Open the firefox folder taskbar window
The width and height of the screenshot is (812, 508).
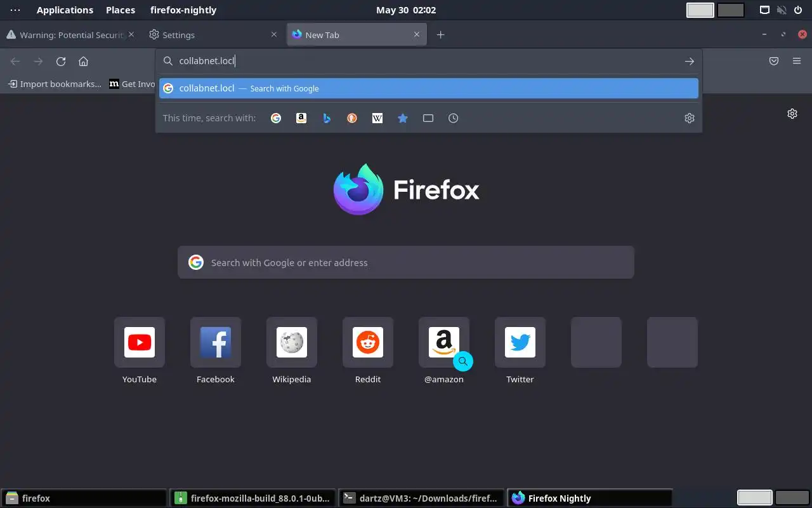(84, 498)
